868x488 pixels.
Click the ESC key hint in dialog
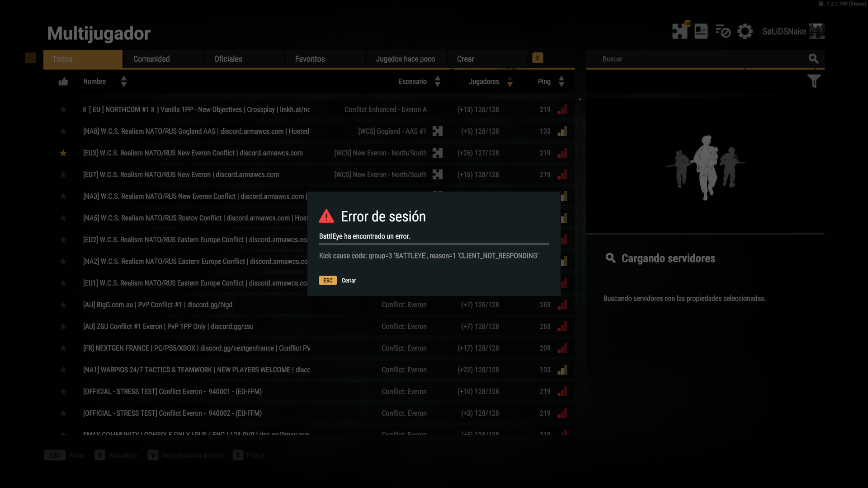coord(328,281)
